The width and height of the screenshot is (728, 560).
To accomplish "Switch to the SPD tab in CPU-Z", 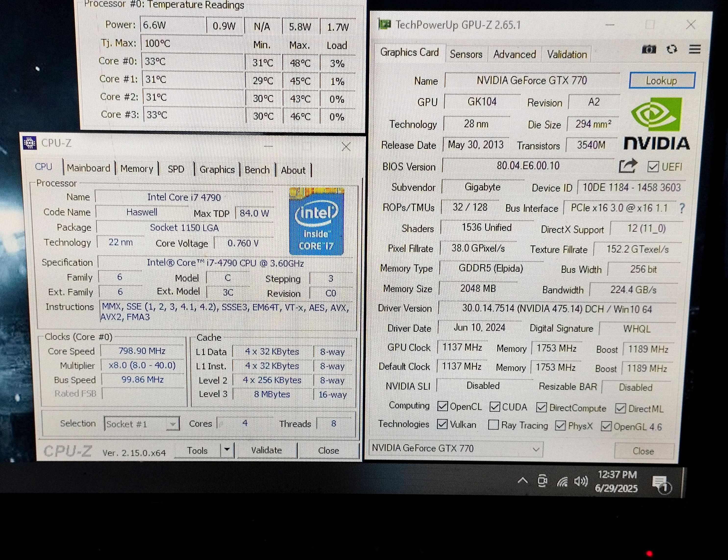I will 176,169.
